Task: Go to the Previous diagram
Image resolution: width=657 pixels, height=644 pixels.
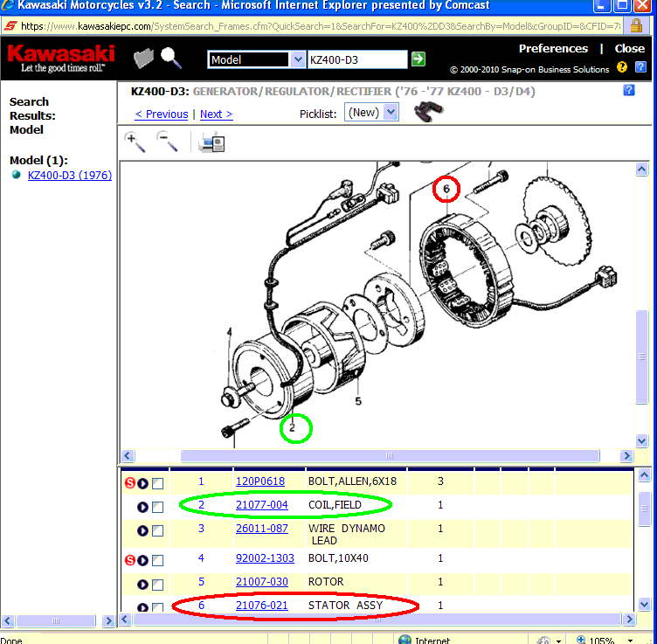Action: (x=162, y=114)
